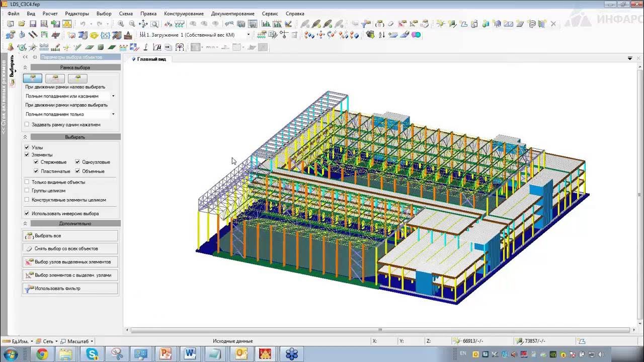Click the zoom window magnifier icon
Screen dimensions: 644x362
[x=154, y=24]
